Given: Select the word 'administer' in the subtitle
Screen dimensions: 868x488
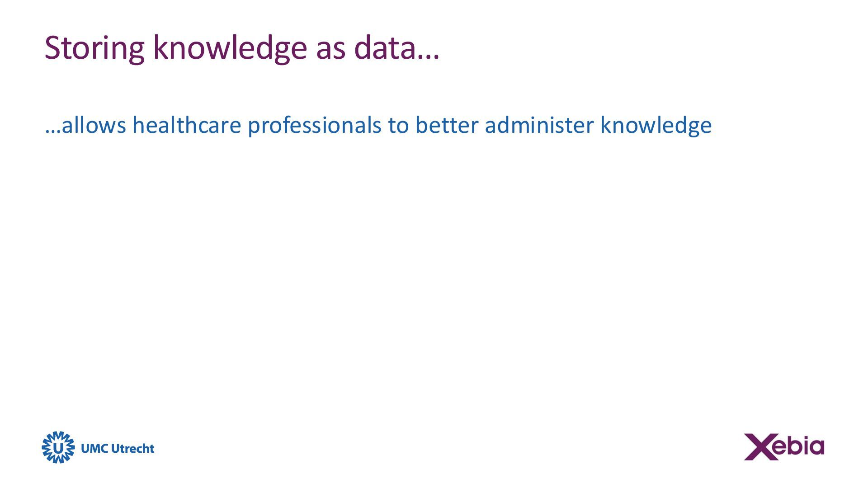Looking at the screenshot, I should click(539, 125).
